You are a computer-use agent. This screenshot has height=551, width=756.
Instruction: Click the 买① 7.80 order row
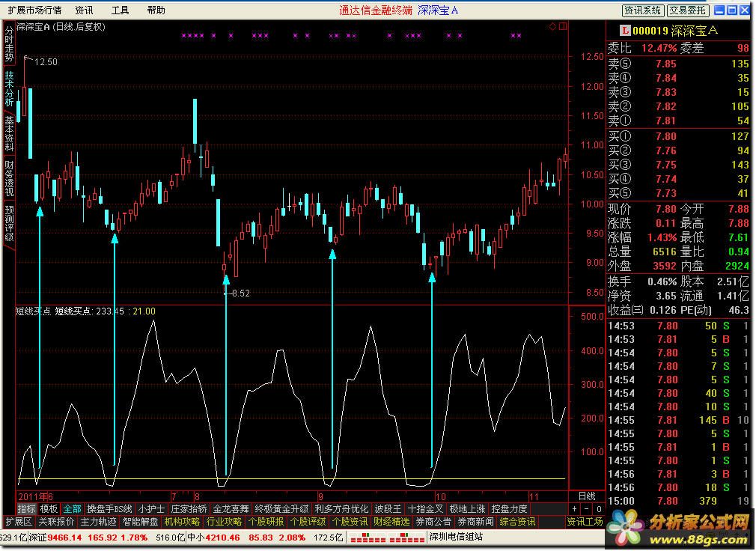[678, 136]
